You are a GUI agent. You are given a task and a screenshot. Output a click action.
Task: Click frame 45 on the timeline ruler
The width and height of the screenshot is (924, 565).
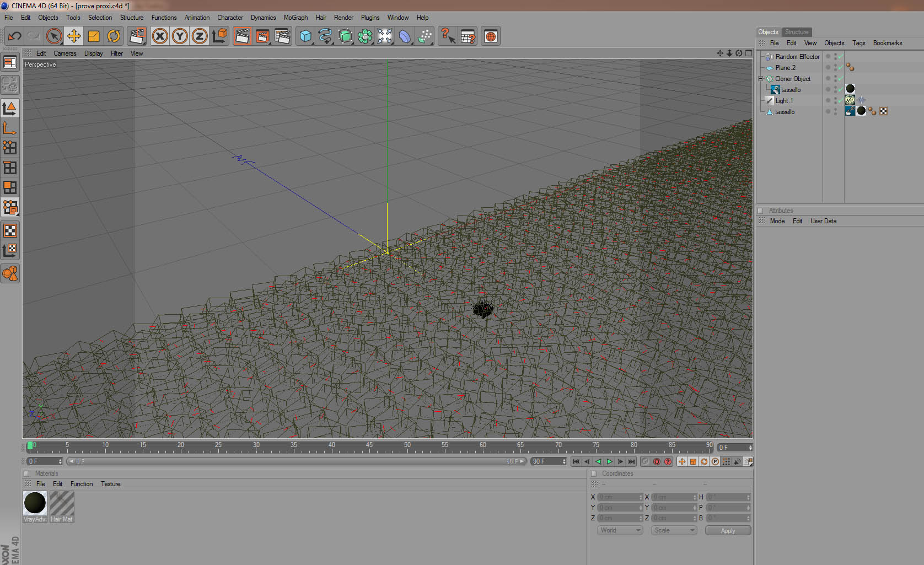tap(369, 445)
